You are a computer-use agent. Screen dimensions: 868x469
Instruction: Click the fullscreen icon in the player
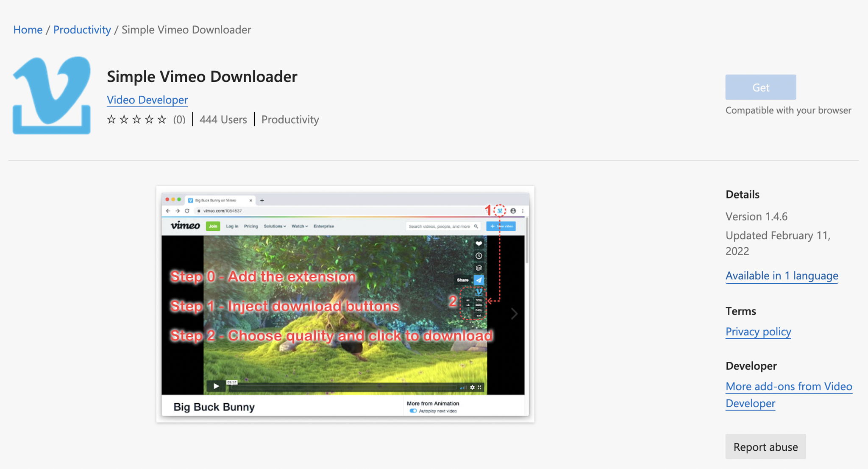coord(479,387)
